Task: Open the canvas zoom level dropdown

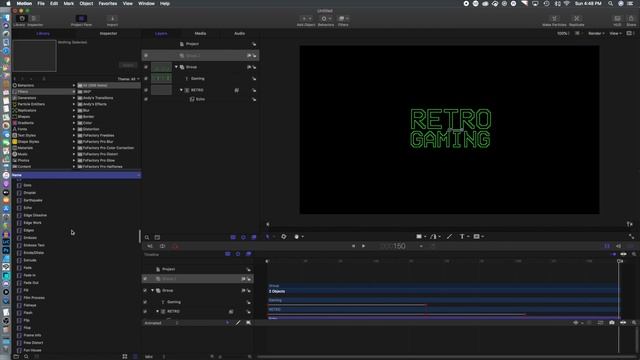Action: [563, 33]
